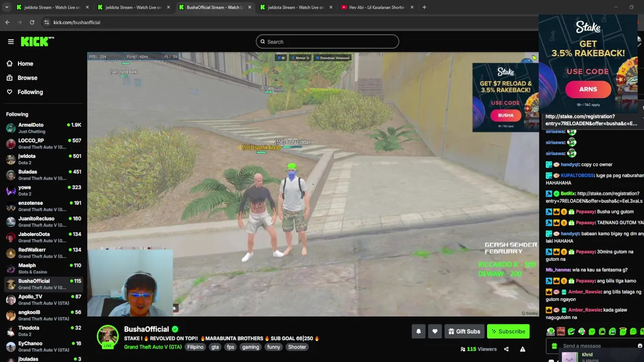Click the ARNS Stake ad button
644x362 pixels.
588,89
